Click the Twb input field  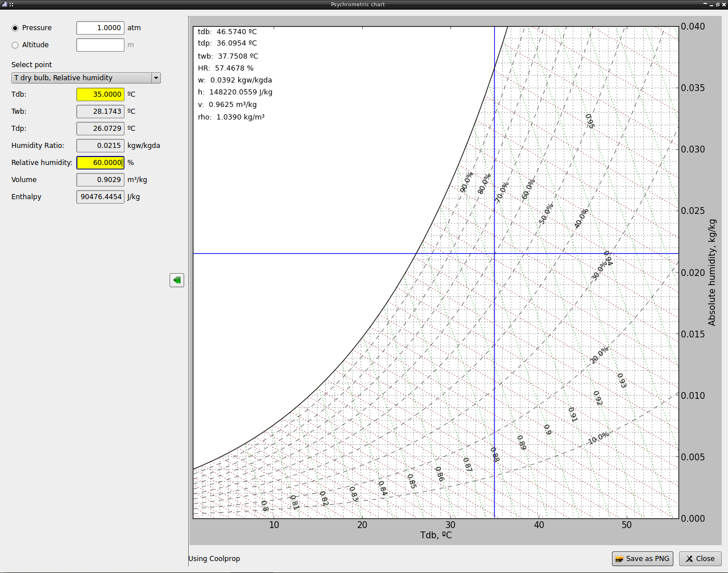[x=100, y=112]
